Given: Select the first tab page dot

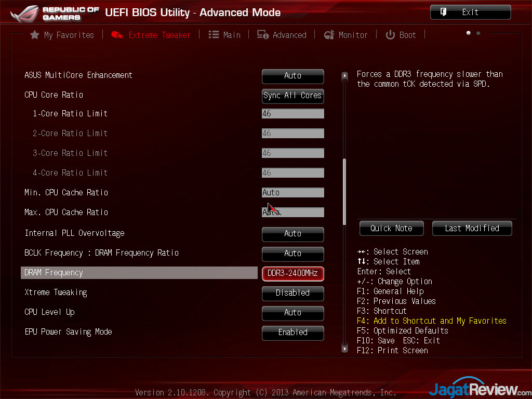Looking at the screenshot, I should [468, 33].
